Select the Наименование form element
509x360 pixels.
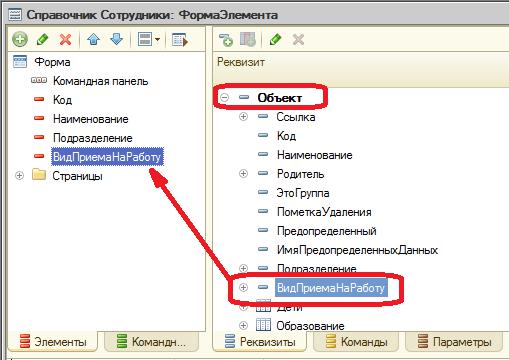(x=91, y=119)
